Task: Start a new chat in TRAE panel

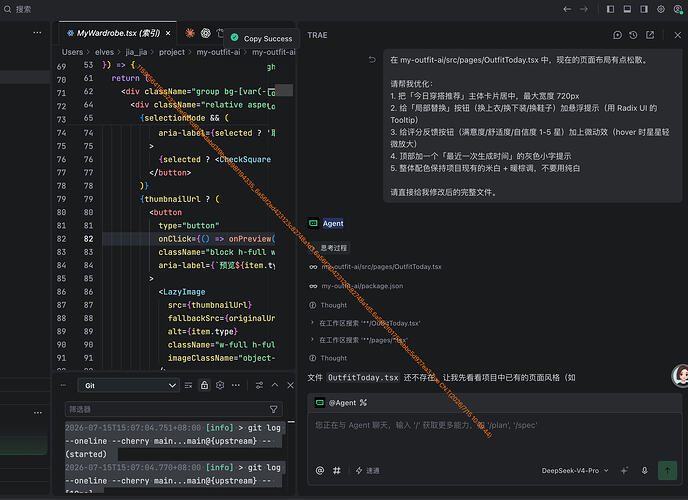Action: pyautogui.click(x=617, y=35)
